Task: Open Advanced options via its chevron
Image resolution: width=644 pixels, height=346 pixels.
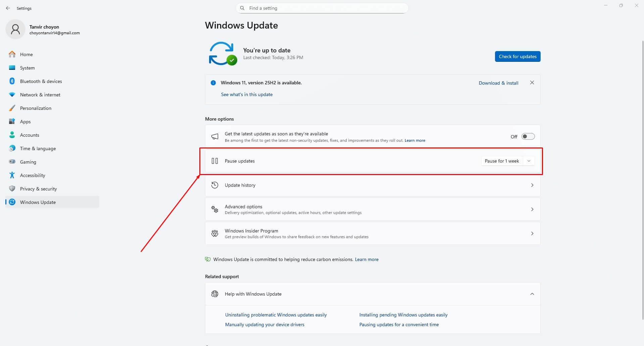Action: coord(532,209)
